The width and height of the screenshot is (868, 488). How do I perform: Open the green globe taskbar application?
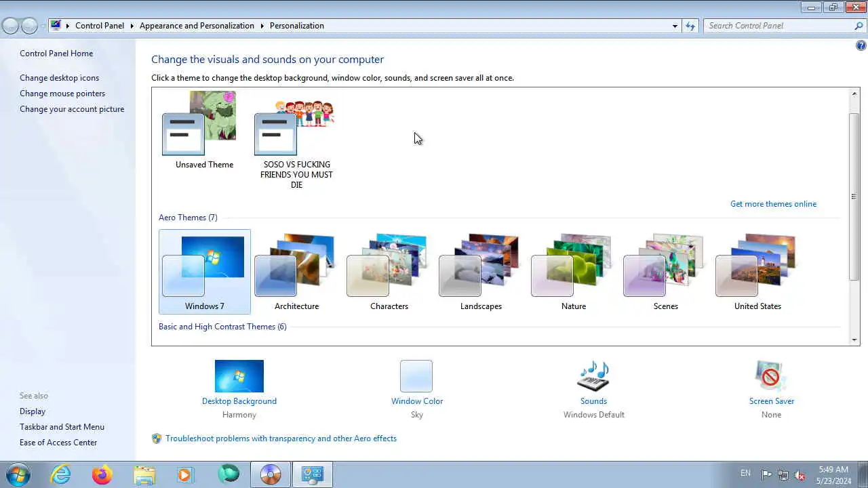(228, 474)
